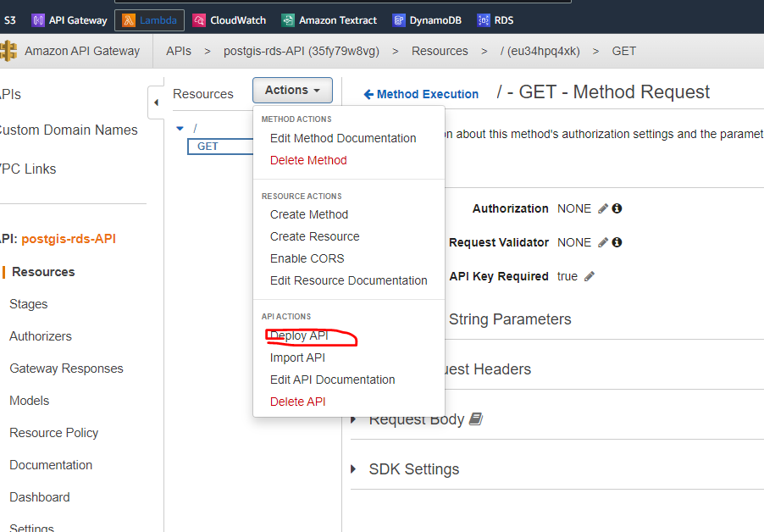This screenshot has width=764, height=532.
Task: Edit Authorization setting with pencil icon
Action: [x=603, y=208]
